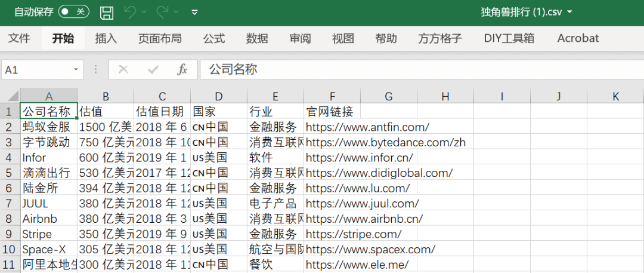Switch to the 页面布局 ribbon tab
This screenshot has width=644, height=273.
(160, 38)
